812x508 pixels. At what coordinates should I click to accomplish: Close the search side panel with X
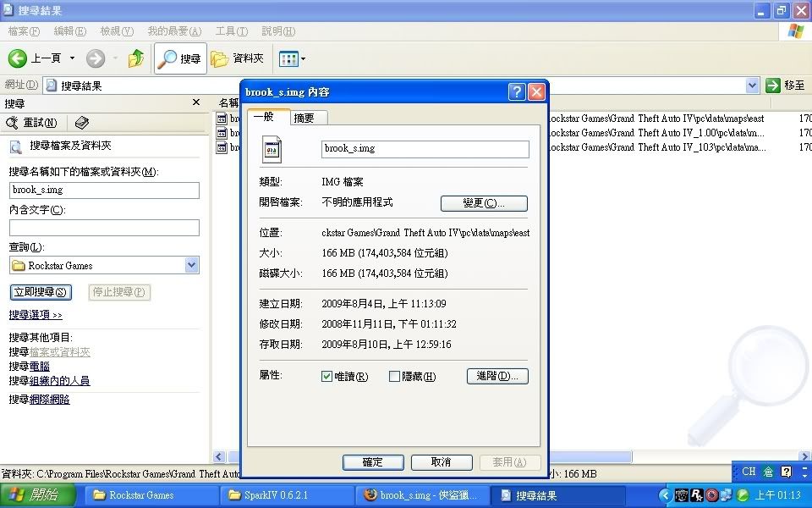tap(196, 102)
